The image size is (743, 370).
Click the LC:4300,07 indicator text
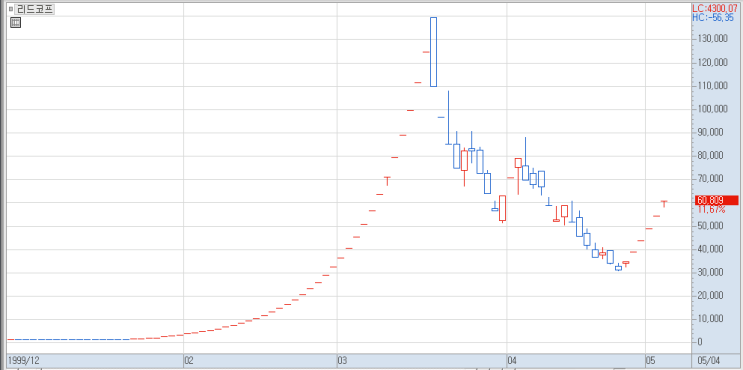716,8
